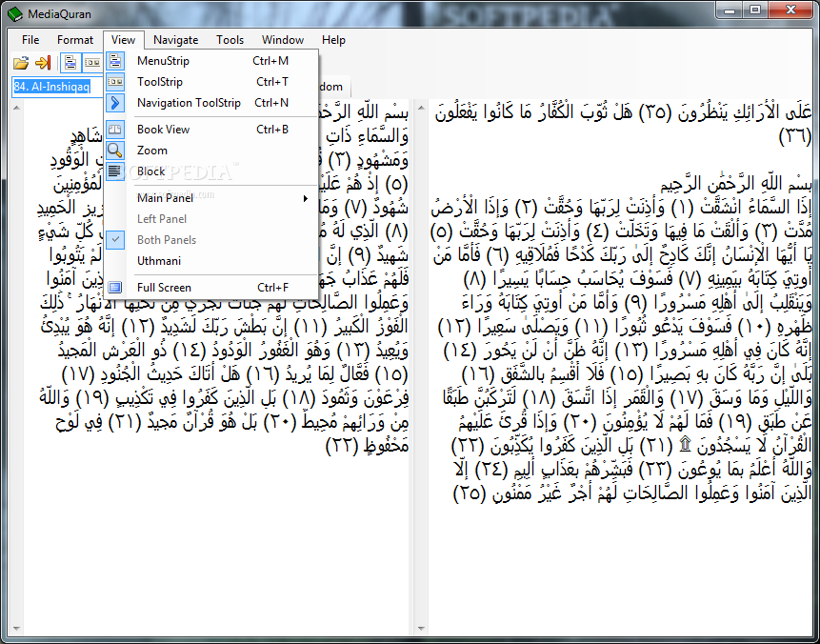Screen dimensions: 820x644
Task: Open the Window menu
Action: [283, 40]
